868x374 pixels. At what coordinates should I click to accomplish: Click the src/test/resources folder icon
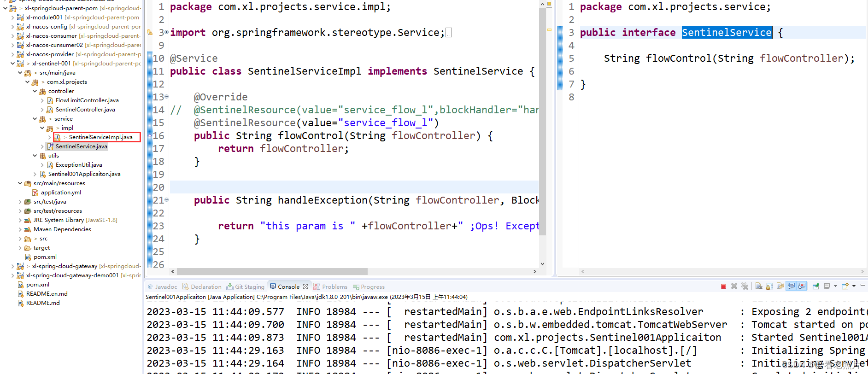click(x=28, y=211)
